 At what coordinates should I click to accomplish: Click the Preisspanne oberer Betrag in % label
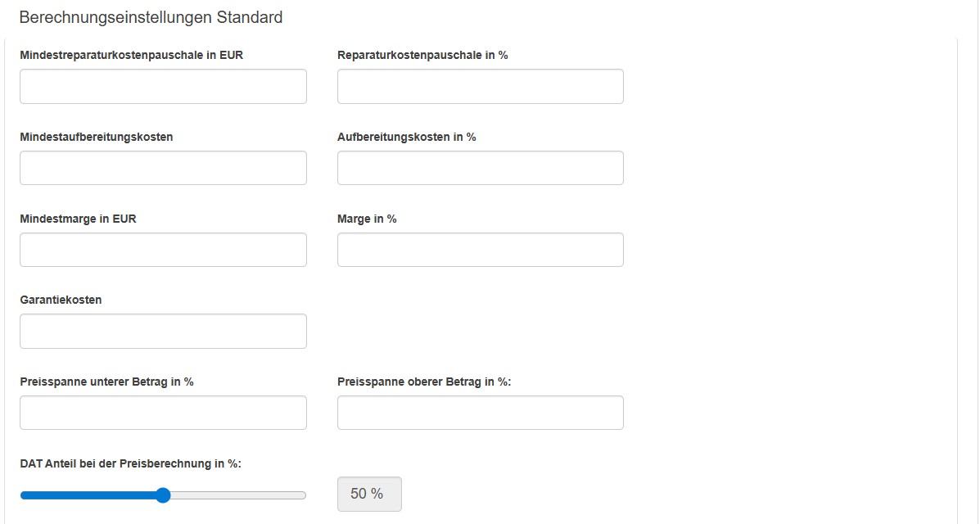[x=424, y=382]
